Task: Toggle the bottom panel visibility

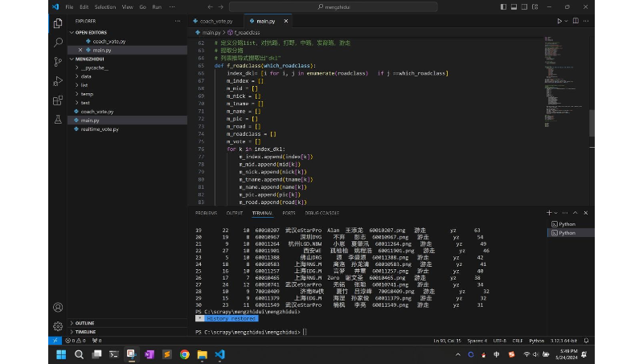Action: pyautogui.click(x=514, y=7)
